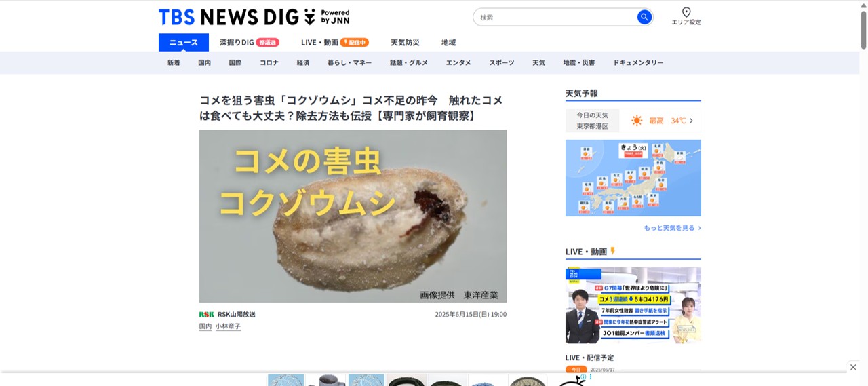The width and height of the screenshot is (868, 386).
Task: Click the sunny weather icon for Tokyo
Action: tap(637, 121)
